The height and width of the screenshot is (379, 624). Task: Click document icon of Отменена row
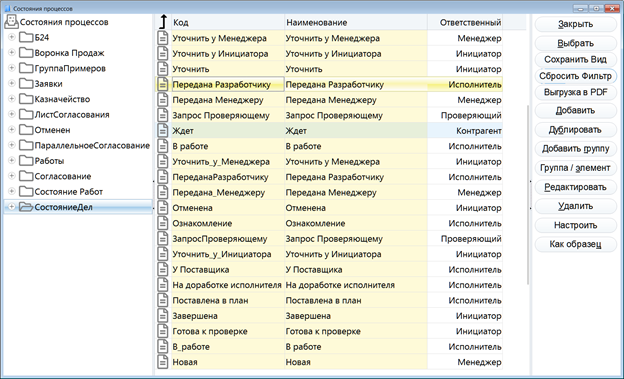click(x=162, y=208)
